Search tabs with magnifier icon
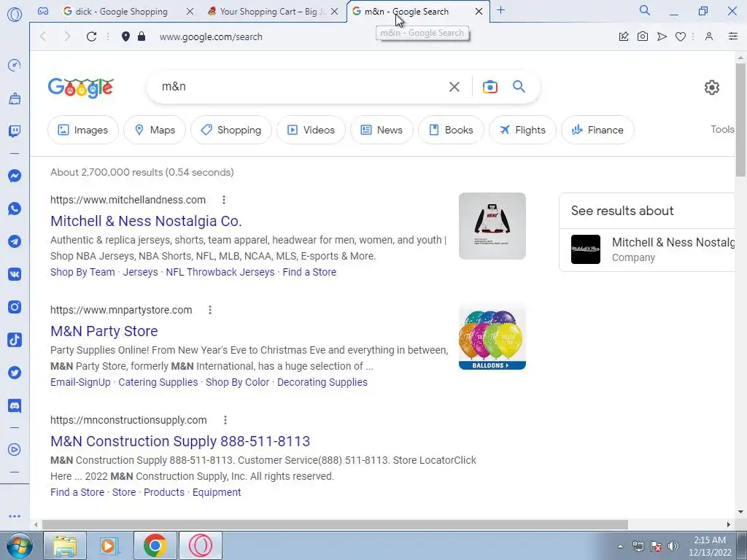747x560 pixels. pyautogui.click(x=645, y=10)
